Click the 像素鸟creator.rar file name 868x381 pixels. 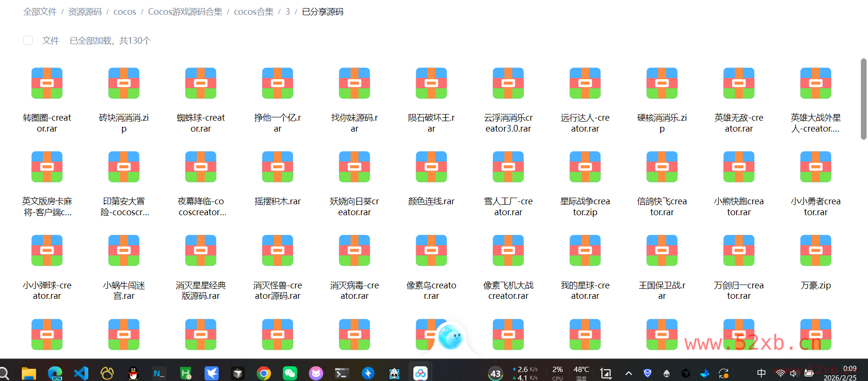pos(431,290)
